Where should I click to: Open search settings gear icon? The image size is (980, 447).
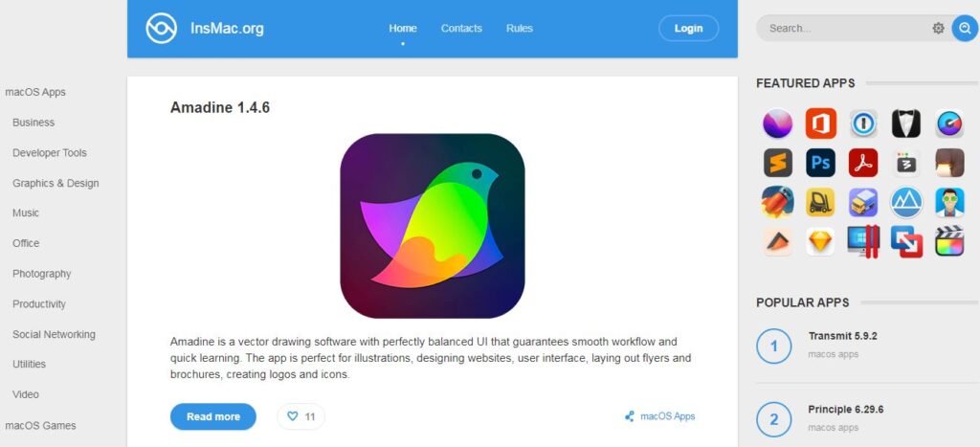click(x=938, y=28)
